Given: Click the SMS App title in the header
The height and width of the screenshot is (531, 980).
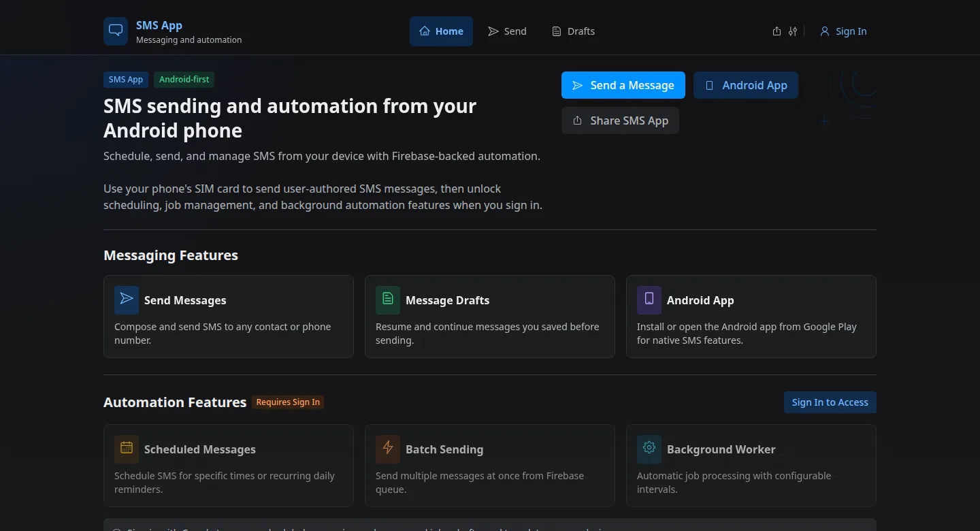Looking at the screenshot, I should (159, 25).
